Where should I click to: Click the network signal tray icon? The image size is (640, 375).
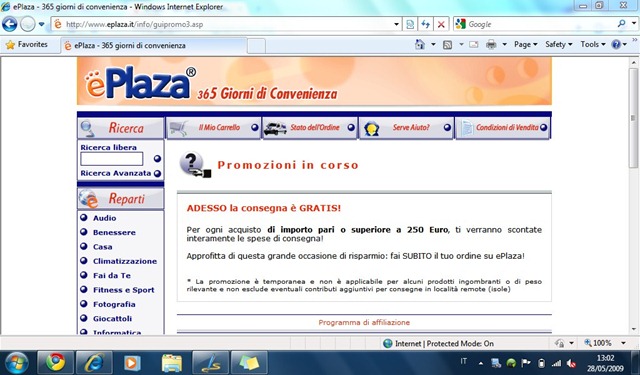(x=556, y=363)
